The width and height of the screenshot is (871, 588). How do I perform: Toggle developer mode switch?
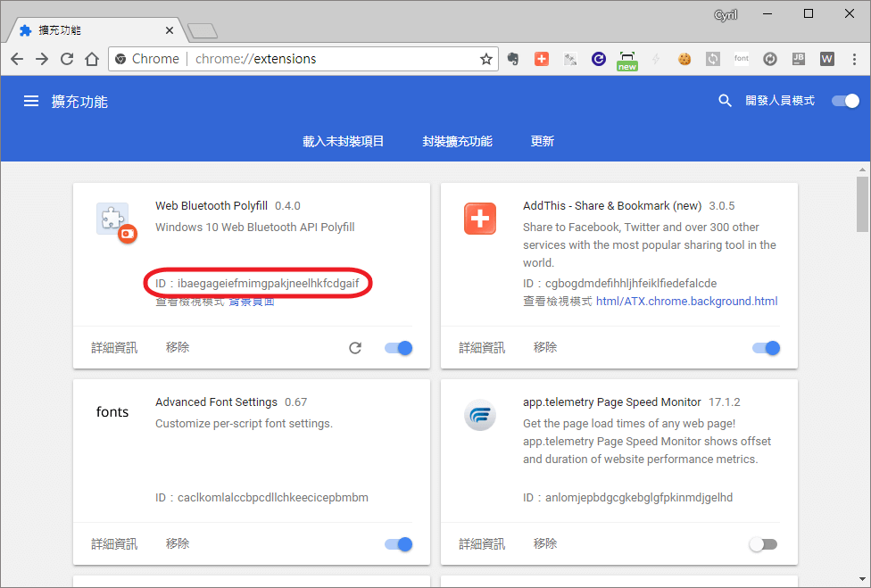(x=845, y=101)
